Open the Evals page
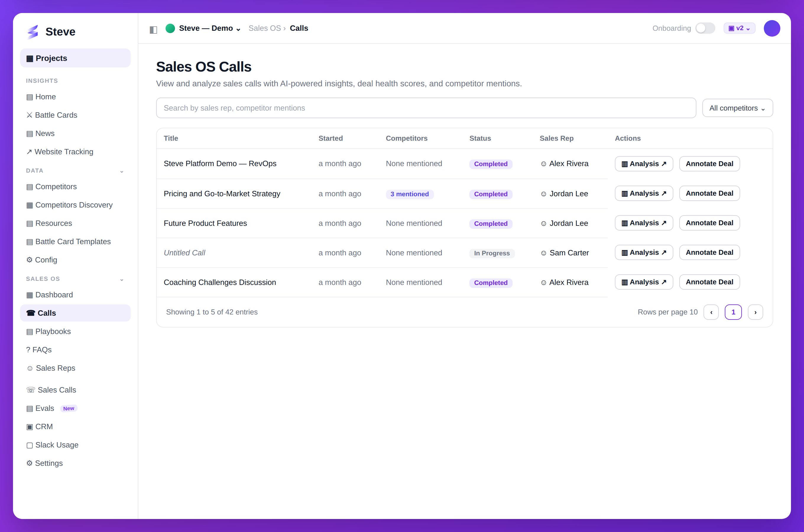804x532 pixels. pos(75,408)
